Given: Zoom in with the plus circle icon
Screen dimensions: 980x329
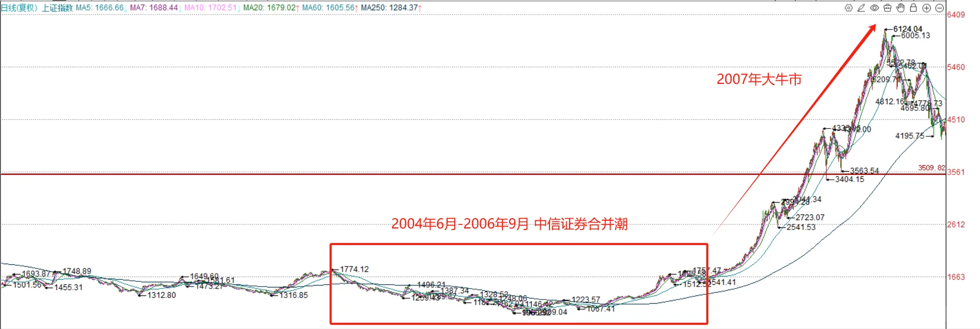Looking at the screenshot, I should [x=927, y=8].
